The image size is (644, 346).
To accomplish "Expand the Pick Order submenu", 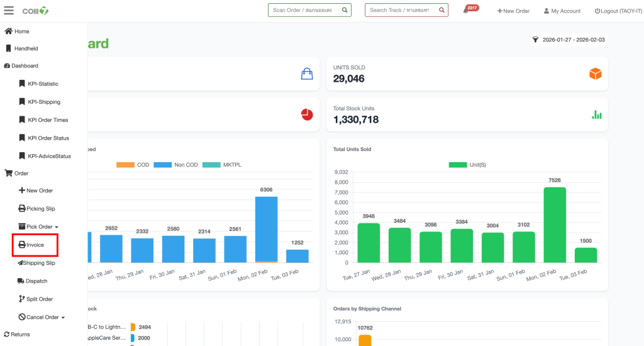I will (39, 226).
